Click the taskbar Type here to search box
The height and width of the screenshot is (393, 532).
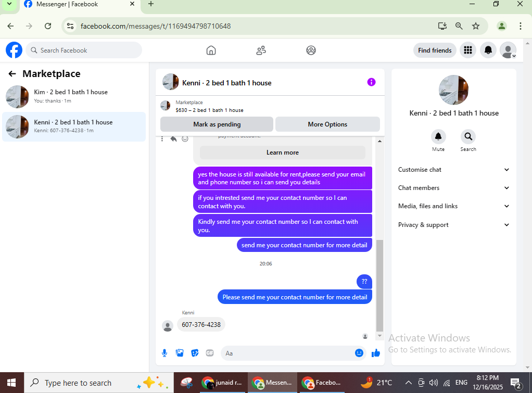click(x=99, y=383)
